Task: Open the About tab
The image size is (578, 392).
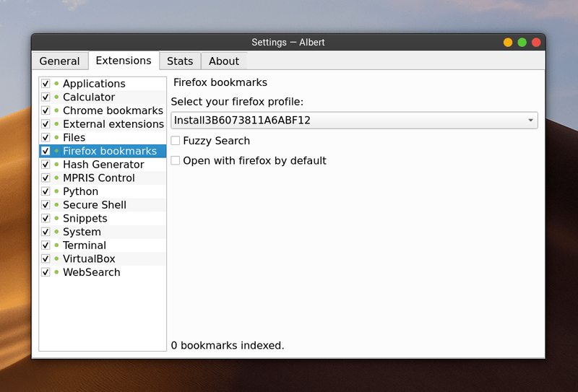Action: click(224, 61)
